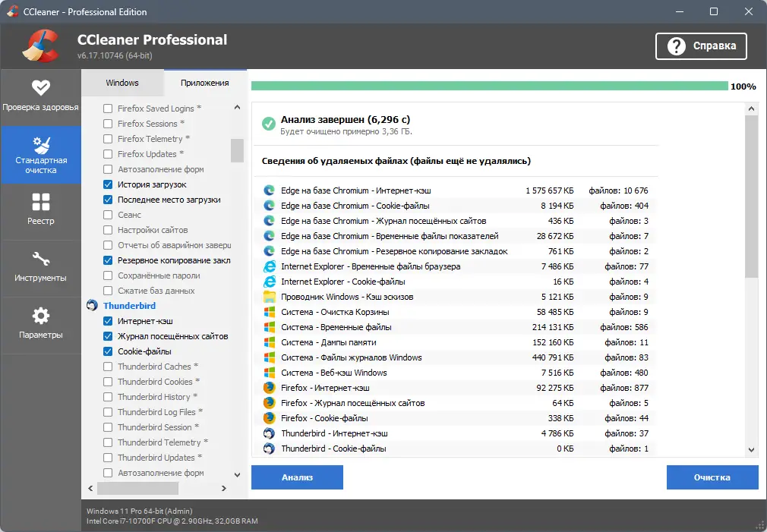Enable the Firefox Saved Logins checkbox
Viewport: 767px width, 532px height.
108,109
